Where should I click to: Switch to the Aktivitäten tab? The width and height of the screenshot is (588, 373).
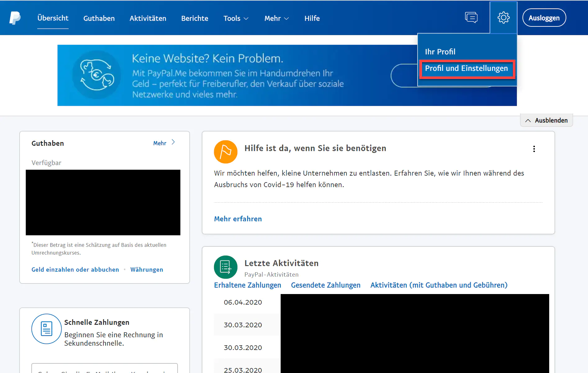(x=148, y=18)
